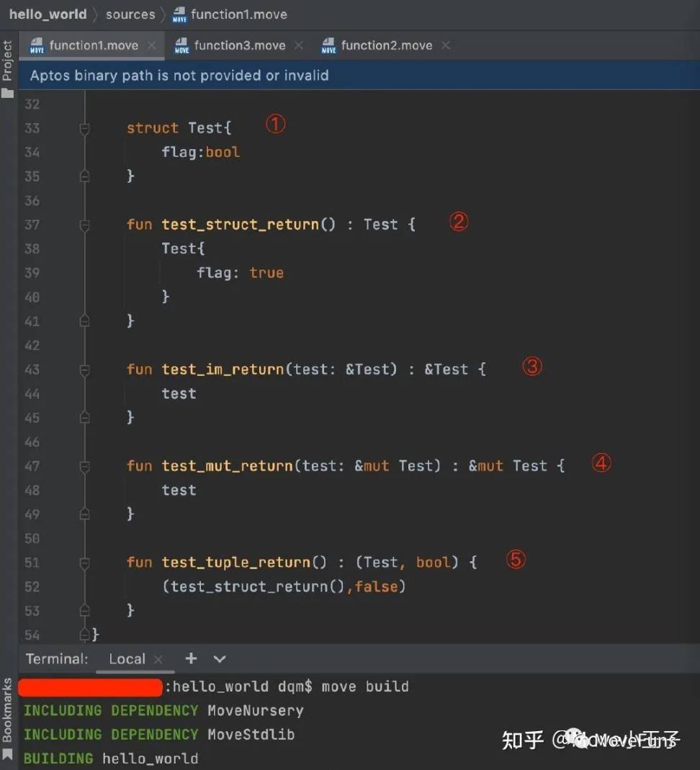The height and width of the screenshot is (770, 700).
Task: Close the function1.move editor tab
Action: click(152, 45)
